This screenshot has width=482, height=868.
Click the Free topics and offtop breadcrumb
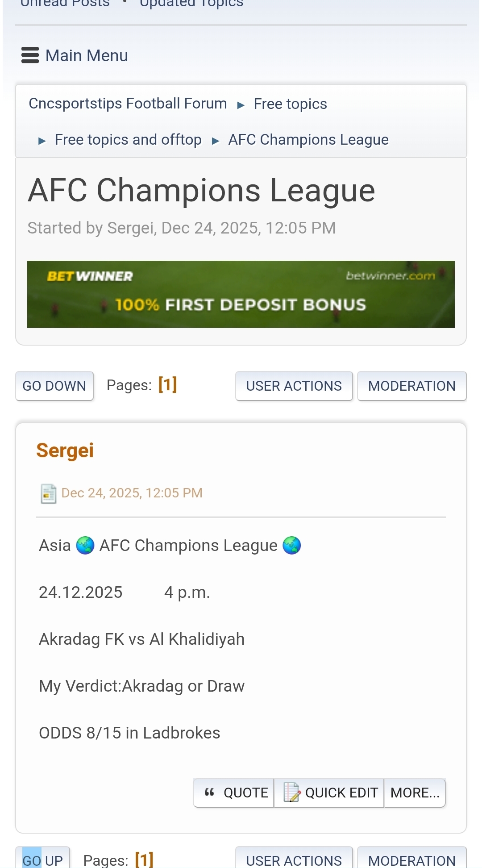(128, 140)
